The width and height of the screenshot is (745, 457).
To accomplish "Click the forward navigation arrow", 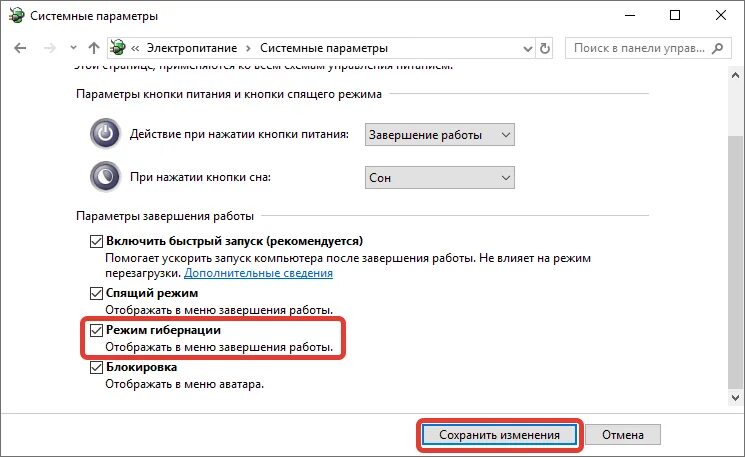I will point(50,48).
